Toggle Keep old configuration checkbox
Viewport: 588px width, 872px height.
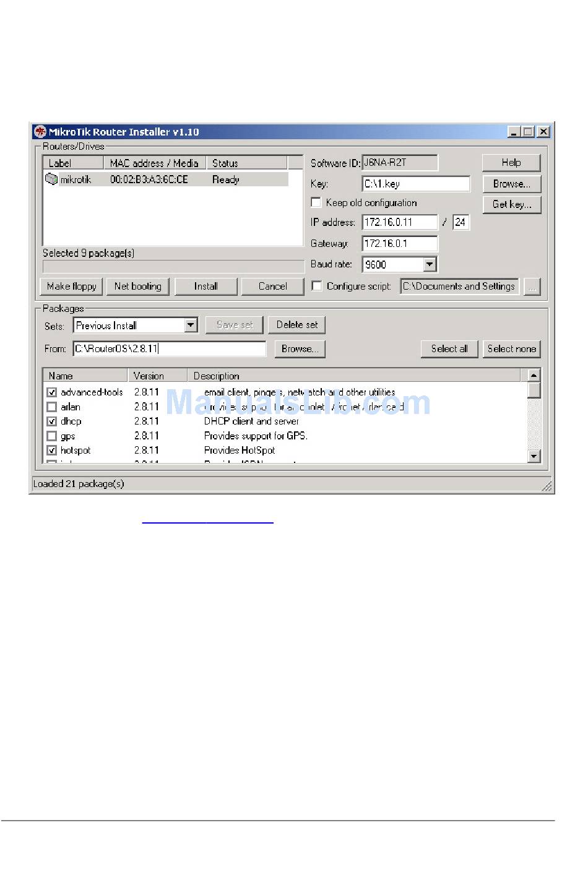(x=316, y=202)
